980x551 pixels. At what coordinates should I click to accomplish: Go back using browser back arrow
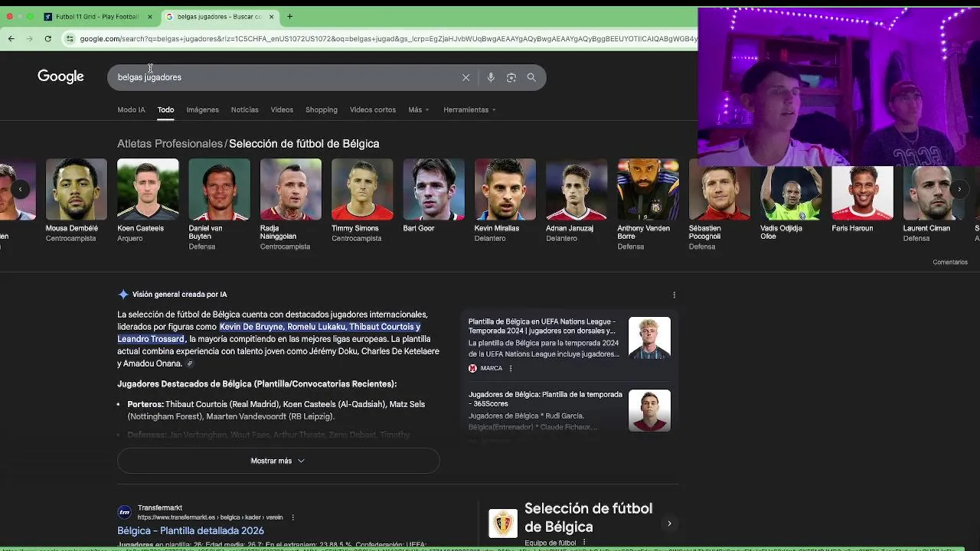11,38
